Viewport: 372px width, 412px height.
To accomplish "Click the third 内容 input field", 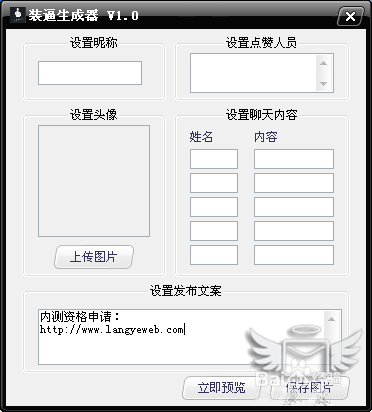I will point(294,207).
